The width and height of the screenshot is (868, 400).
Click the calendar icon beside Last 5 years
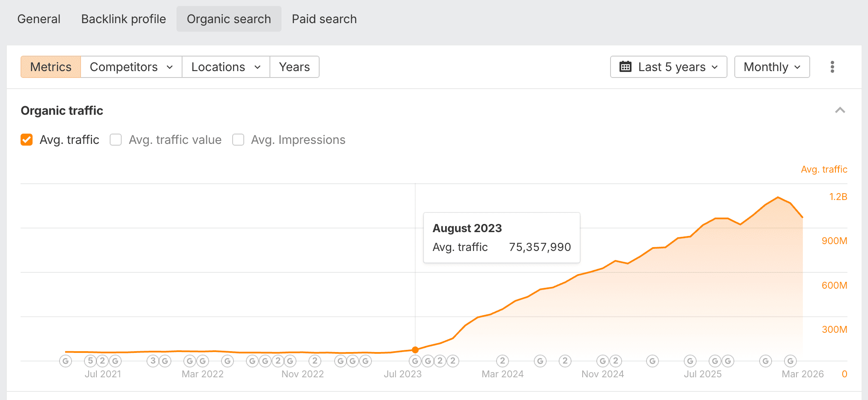626,67
